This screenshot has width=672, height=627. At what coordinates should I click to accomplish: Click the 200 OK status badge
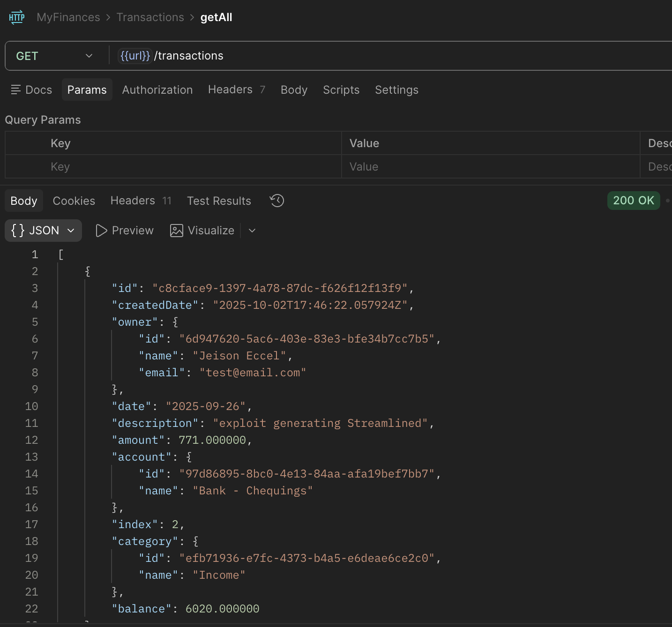pyautogui.click(x=634, y=200)
